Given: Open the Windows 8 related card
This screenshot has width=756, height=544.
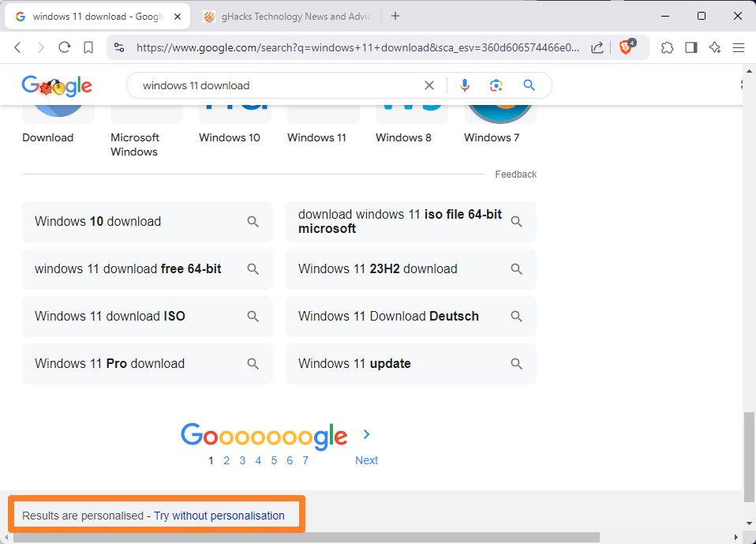Looking at the screenshot, I should click(x=412, y=126).
